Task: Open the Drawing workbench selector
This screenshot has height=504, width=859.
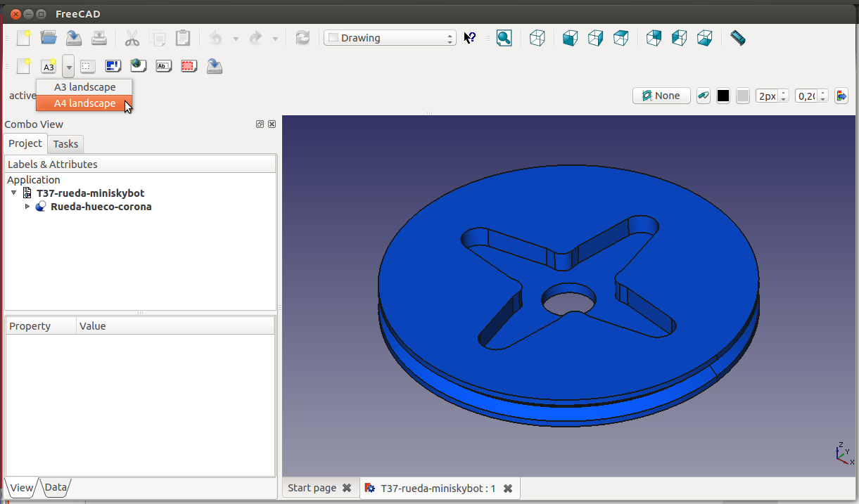Action: (x=390, y=38)
